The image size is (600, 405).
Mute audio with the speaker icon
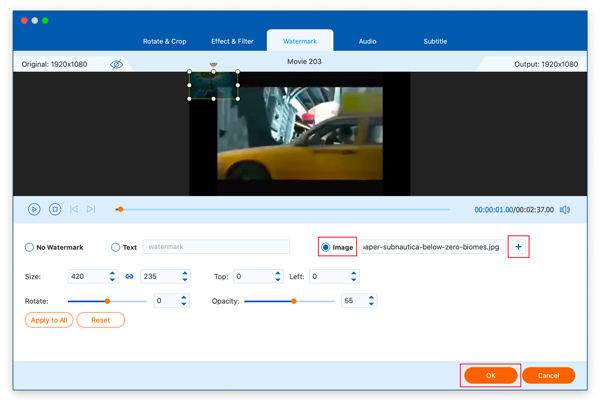(x=565, y=210)
